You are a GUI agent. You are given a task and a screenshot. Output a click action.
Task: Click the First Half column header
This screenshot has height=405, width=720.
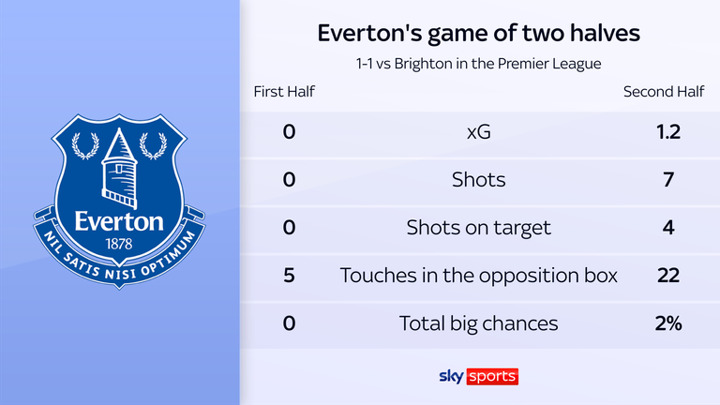pos(284,92)
